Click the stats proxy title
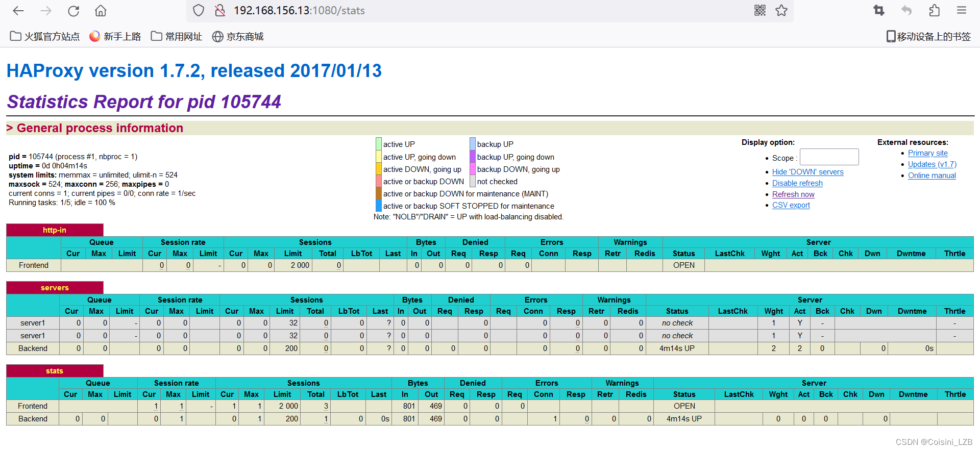Screen dimensions: 980x451 [x=55, y=371]
